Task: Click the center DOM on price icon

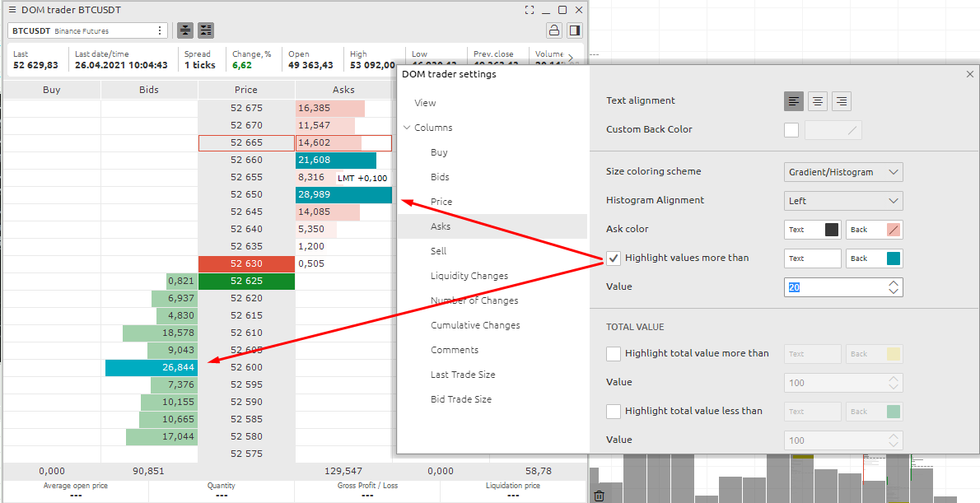Action: coord(185,30)
